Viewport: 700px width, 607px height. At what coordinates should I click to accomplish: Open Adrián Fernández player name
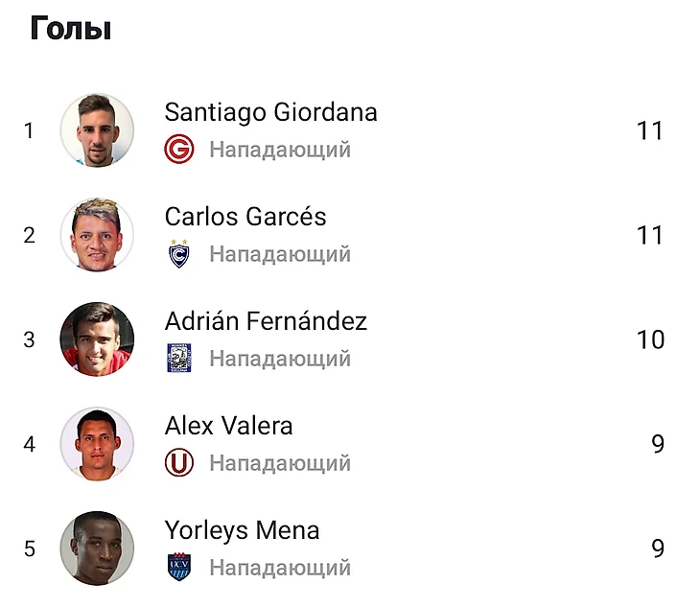coord(266,321)
